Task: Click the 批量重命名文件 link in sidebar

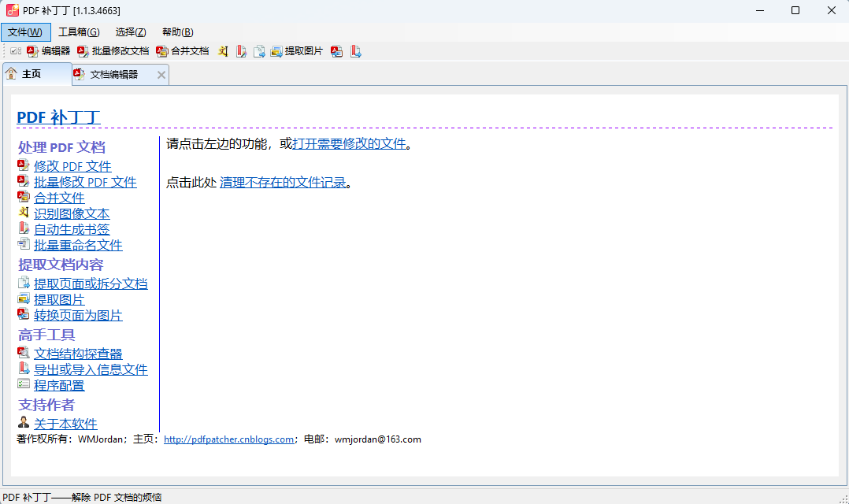Action: (78, 245)
